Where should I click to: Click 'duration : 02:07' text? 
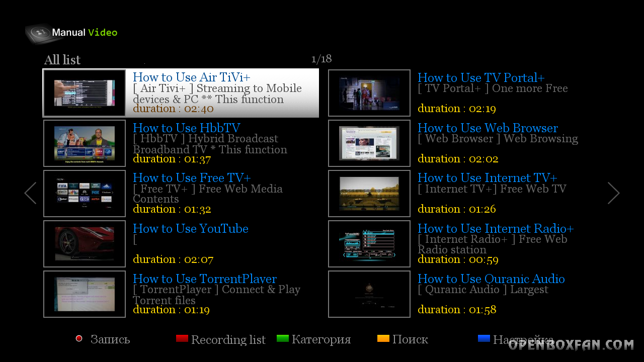coord(173,259)
